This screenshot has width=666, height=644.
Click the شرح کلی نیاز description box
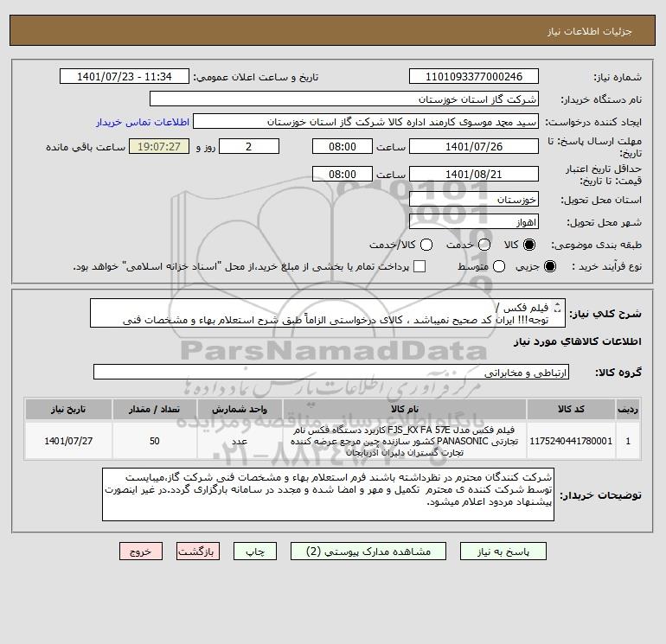pyautogui.click(x=328, y=313)
